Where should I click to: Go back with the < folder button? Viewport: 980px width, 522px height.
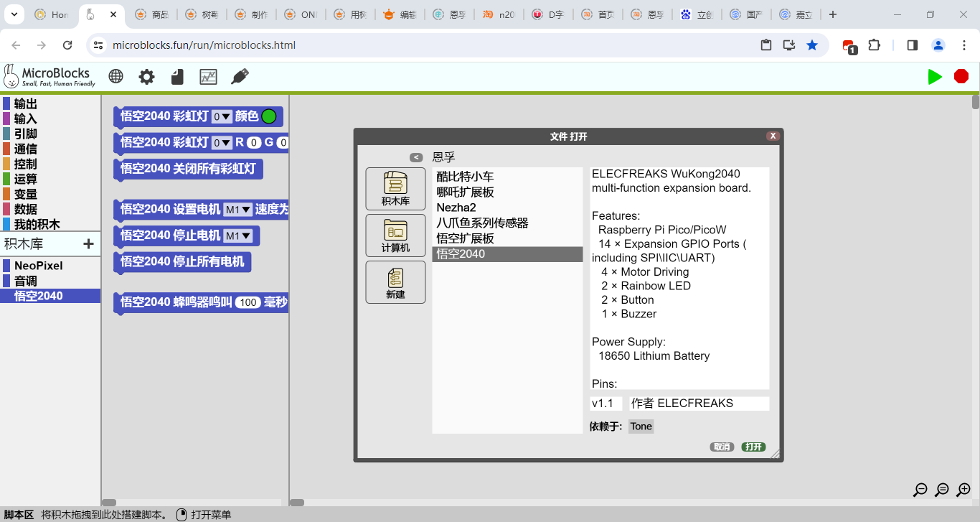coord(416,157)
